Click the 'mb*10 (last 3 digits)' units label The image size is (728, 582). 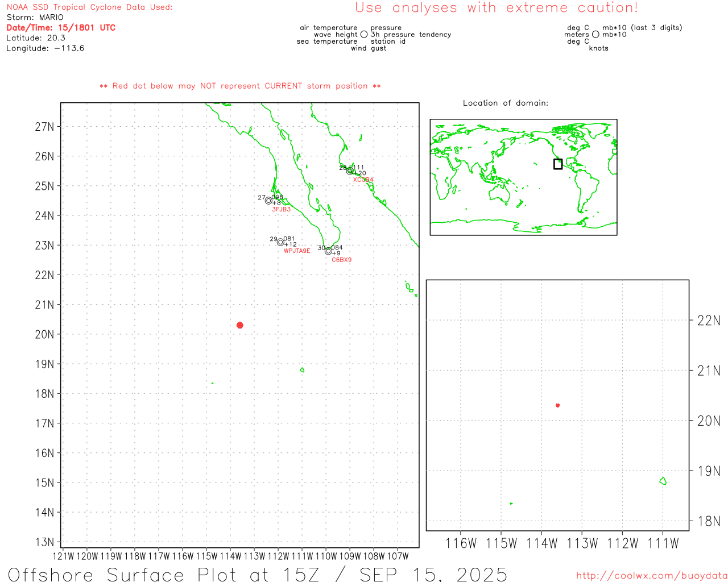click(x=642, y=27)
